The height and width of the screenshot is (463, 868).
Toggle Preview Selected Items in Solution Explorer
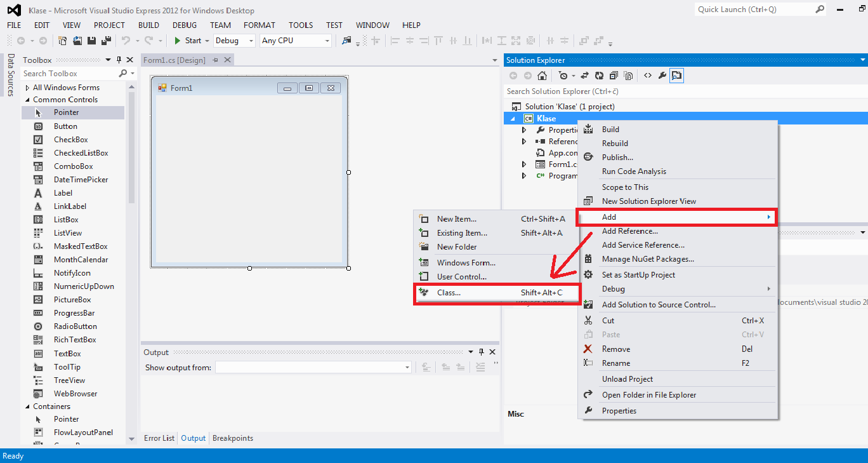676,76
